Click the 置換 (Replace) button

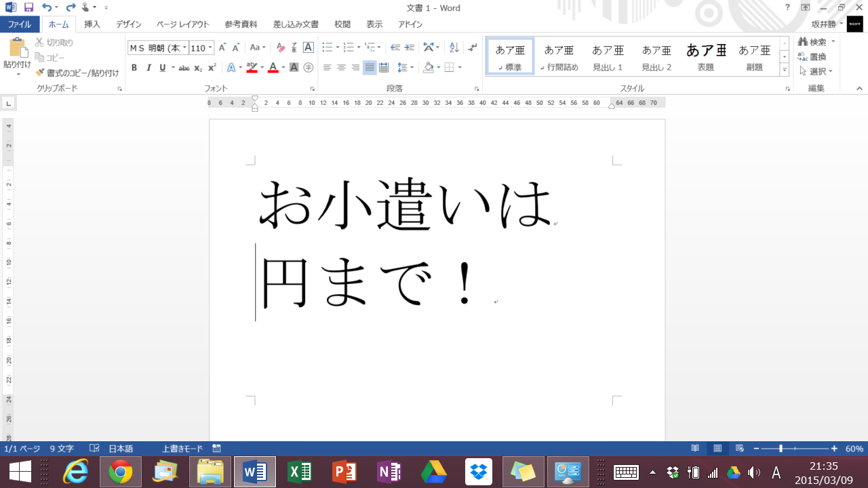(x=812, y=57)
